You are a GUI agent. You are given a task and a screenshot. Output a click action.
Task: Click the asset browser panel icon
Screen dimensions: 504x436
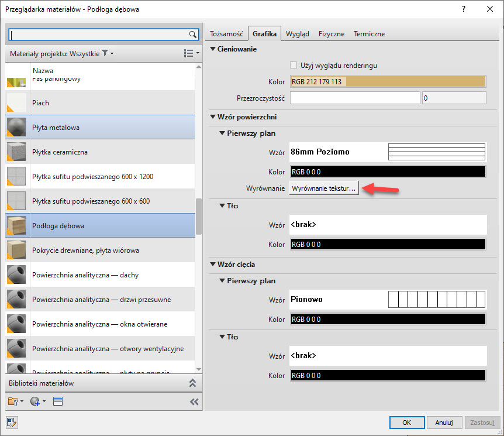pyautogui.click(x=57, y=401)
